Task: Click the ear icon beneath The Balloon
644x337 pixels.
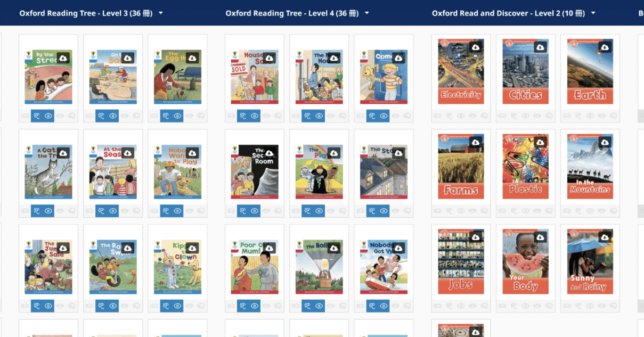Action: (x=307, y=306)
